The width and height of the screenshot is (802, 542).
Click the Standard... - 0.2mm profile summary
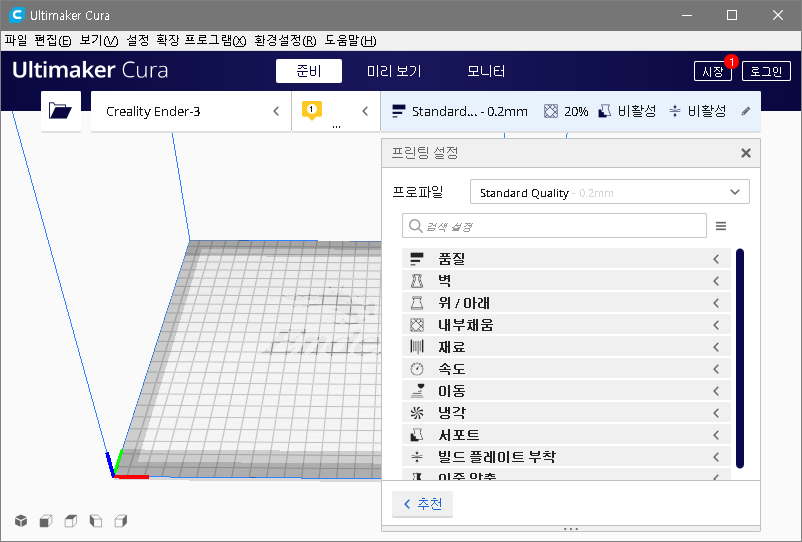pyautogui.click(x=460, y=111)
